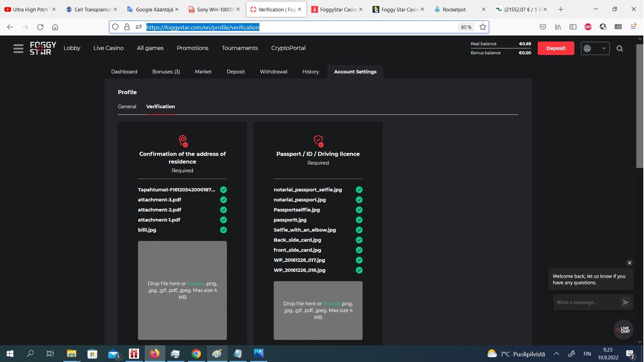This screenshot has height=362, width=644.
Task: Switch to the Withdrawal tab
Action: (273, 72)
